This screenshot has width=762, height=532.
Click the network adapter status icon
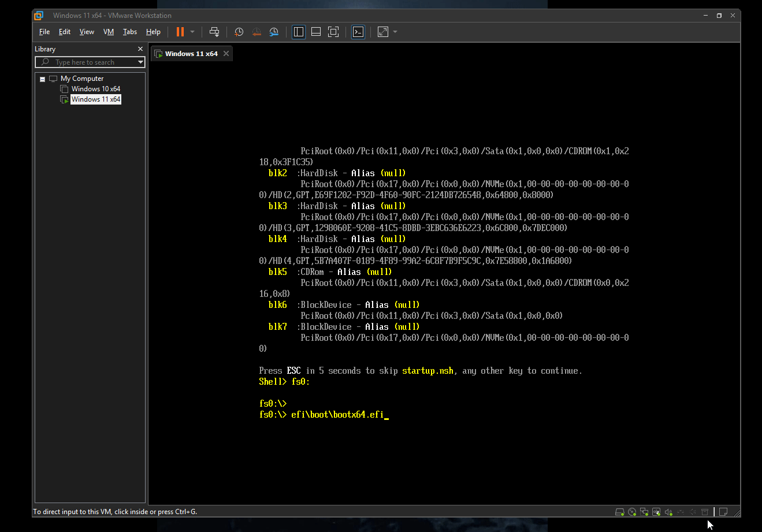coord(644,512)
